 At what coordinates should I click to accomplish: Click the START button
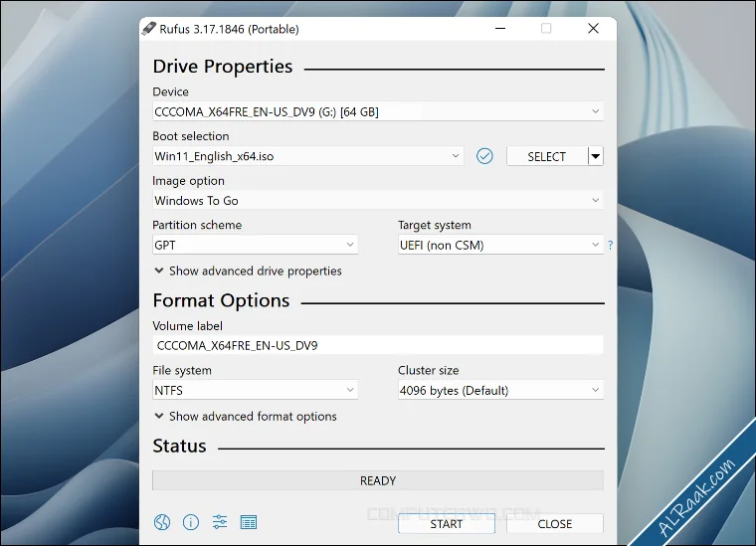tap(447, 524)
